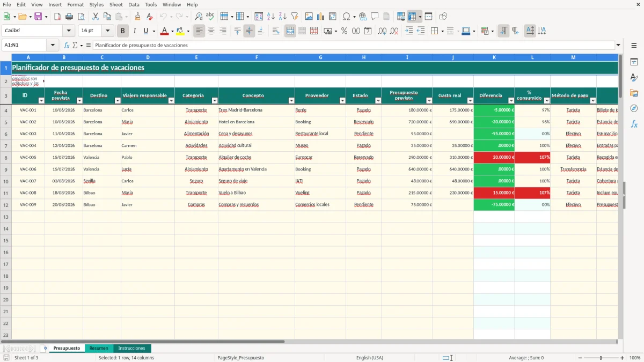Click the Print icon
Image resolution: width=644 pixels, height=362 pixels.
coord(69,17)
